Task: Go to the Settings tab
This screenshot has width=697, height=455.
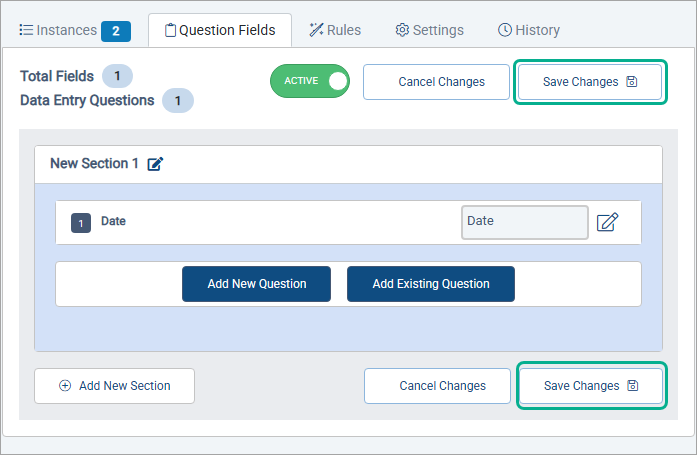Action: click(429, 30)
